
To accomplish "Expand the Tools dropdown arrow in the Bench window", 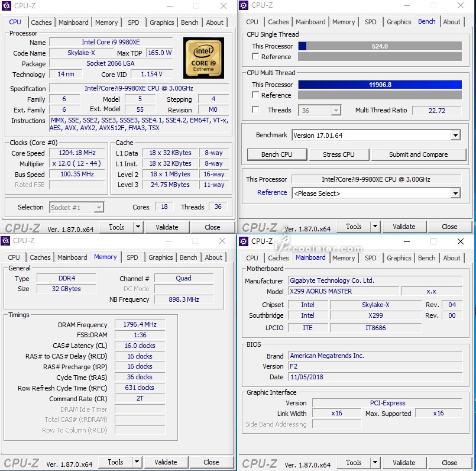I will tap(375, 227).
